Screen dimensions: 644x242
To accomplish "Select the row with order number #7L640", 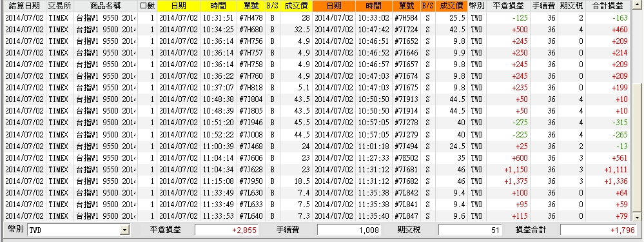I will coord(317,216).
